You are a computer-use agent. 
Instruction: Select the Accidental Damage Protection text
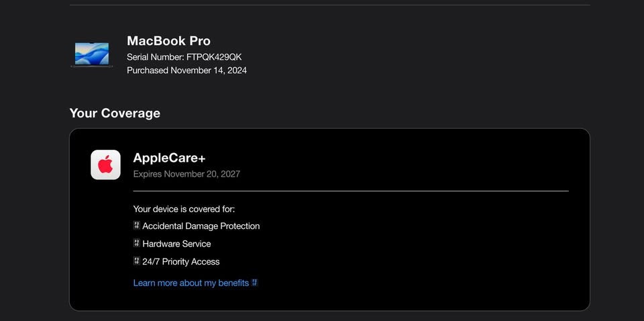(201, 226)
